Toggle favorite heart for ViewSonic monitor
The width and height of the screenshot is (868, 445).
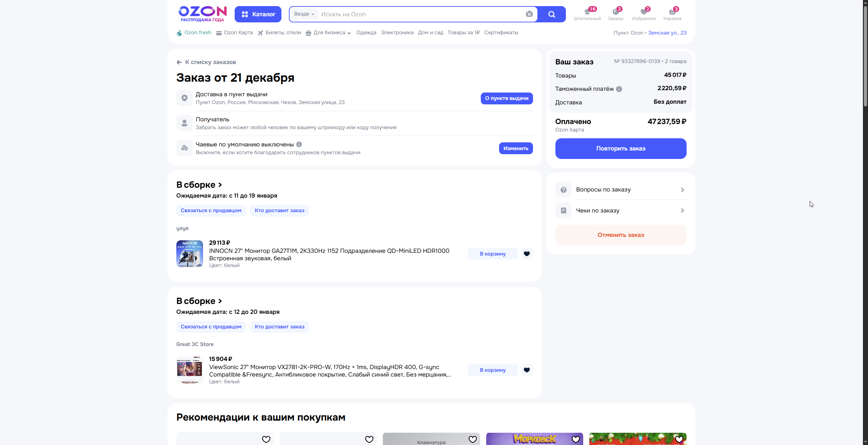527,370
